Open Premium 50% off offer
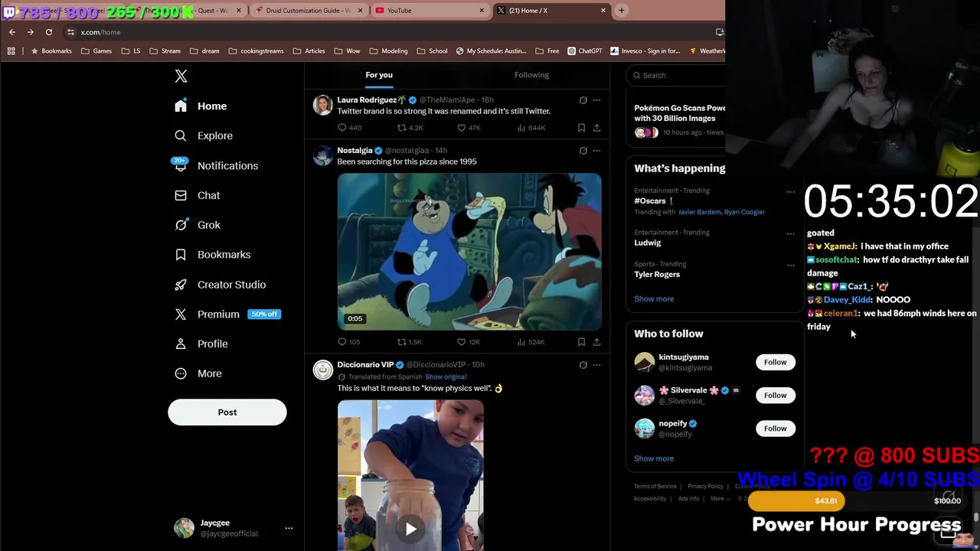 tap(227, 314)
